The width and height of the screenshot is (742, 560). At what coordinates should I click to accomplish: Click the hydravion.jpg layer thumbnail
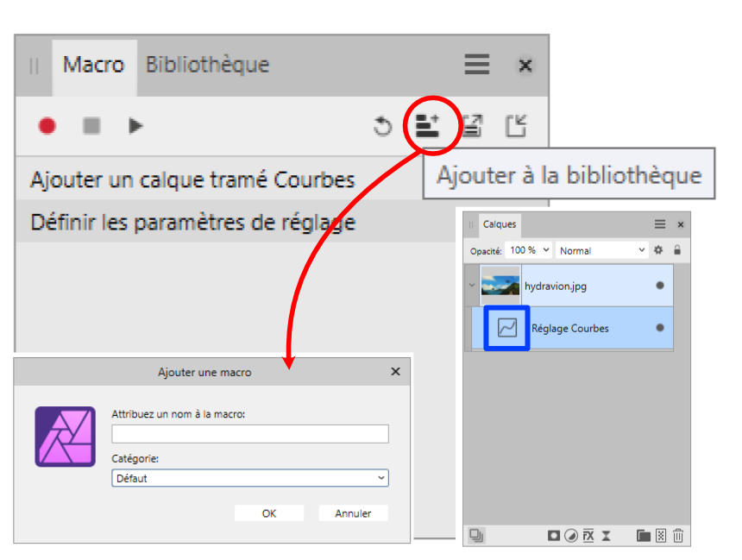[x=500, y=286]
